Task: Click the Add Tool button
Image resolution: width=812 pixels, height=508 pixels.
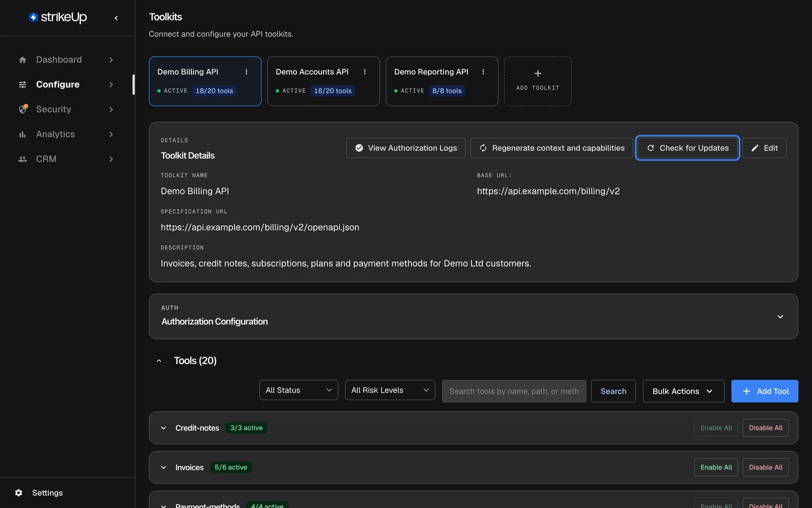Action: coord(765,391)
